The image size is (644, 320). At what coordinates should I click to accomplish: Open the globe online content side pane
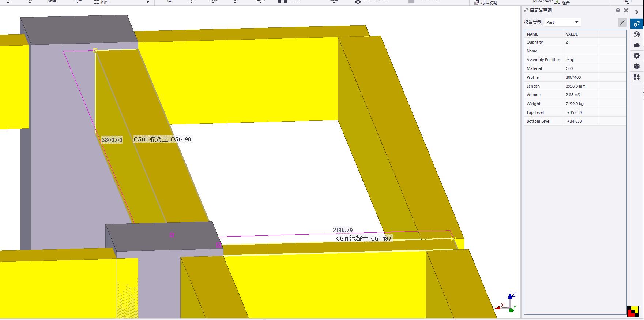tap(637, 34)
